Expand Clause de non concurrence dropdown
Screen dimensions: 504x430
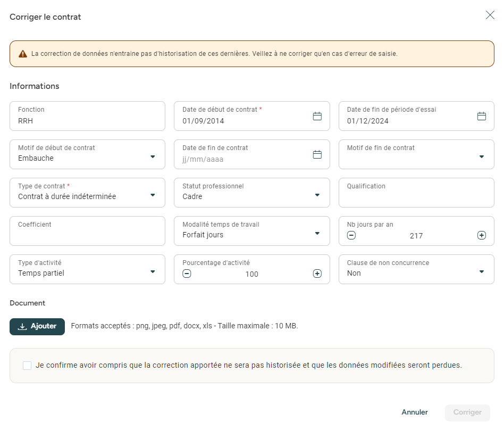coord(481,272)
